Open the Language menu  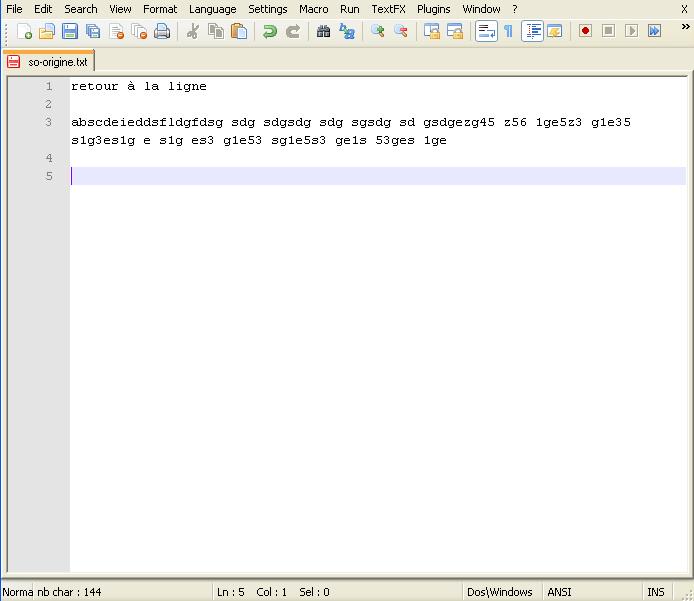pos(212,9)
